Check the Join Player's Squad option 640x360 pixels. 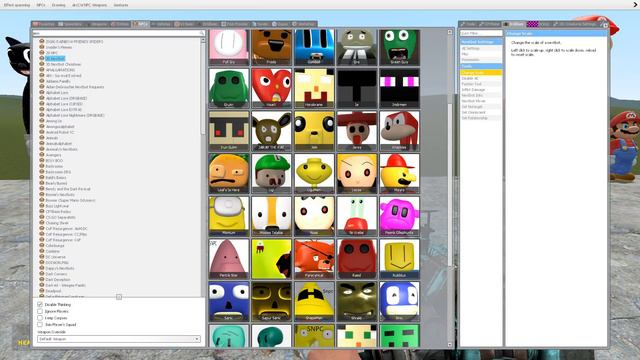40,324
